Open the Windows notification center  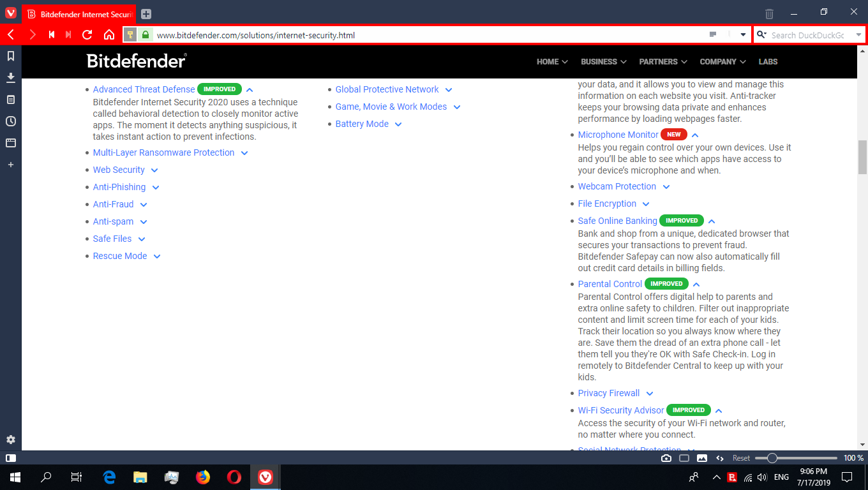[847, 477]
